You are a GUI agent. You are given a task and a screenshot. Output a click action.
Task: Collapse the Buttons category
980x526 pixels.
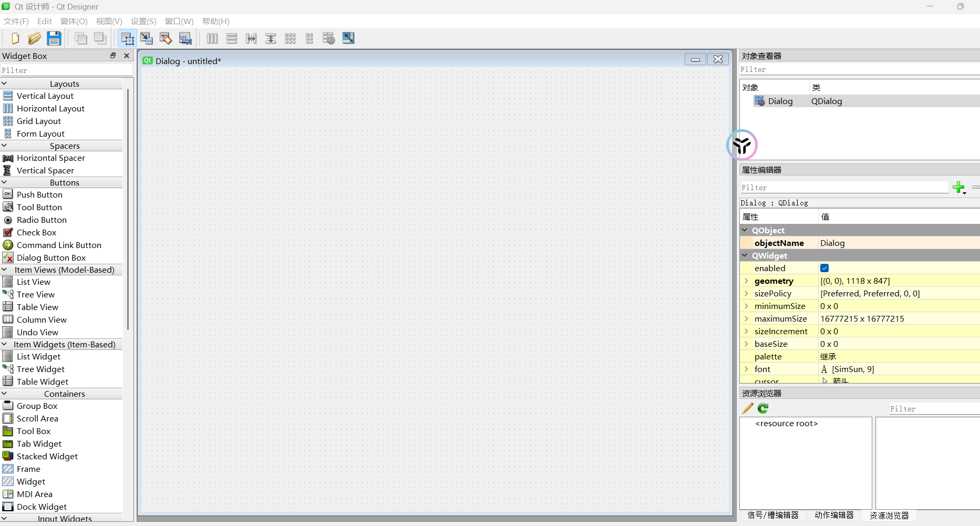pyautogui.click(x=5, y=182)
